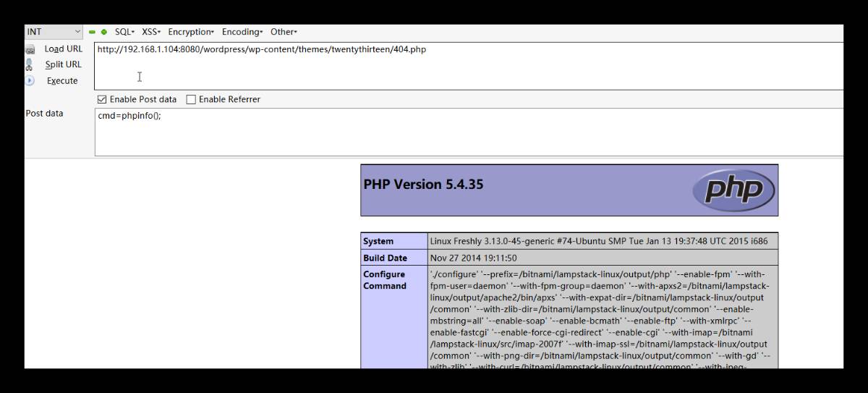The height and width of the screenshot is (393, 868).
Task: Click the Post data label
Action: pos(44,114)
